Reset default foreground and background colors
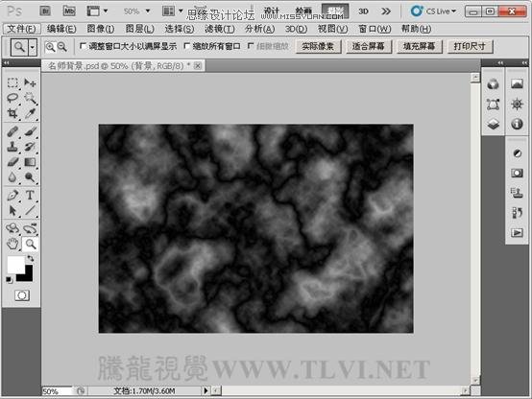 pyautogui.click(x=10, y=280)
